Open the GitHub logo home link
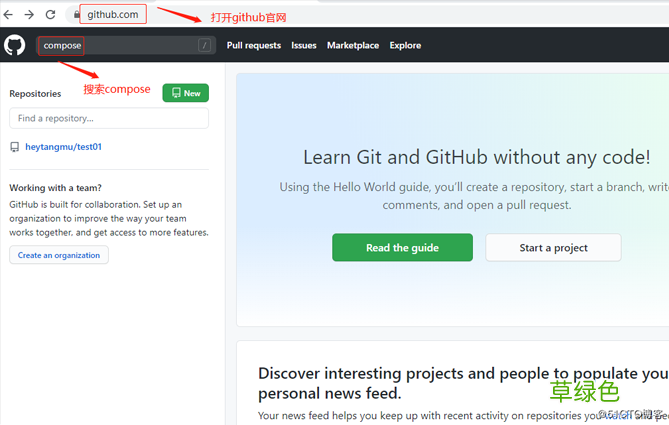Viewport: 669px width, 425px height. [x=15, y=45]
